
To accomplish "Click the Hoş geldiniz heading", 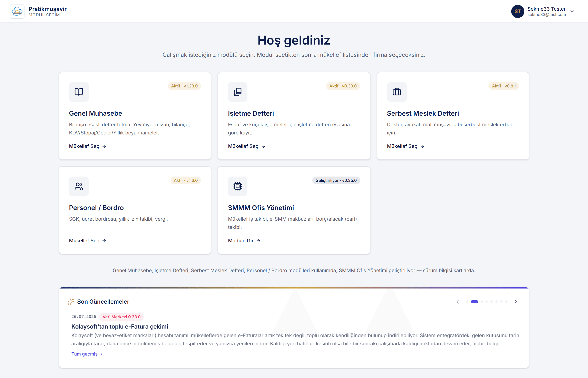I will coord(294,40).
